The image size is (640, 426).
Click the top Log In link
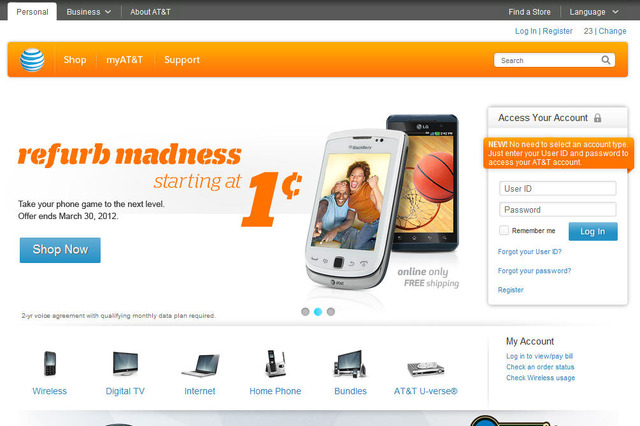pos(526,31)
